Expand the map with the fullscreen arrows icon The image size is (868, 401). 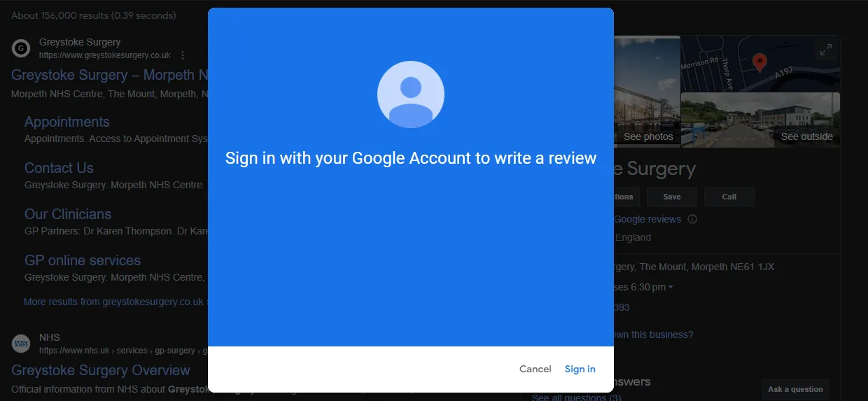click(x=826, y=49)
